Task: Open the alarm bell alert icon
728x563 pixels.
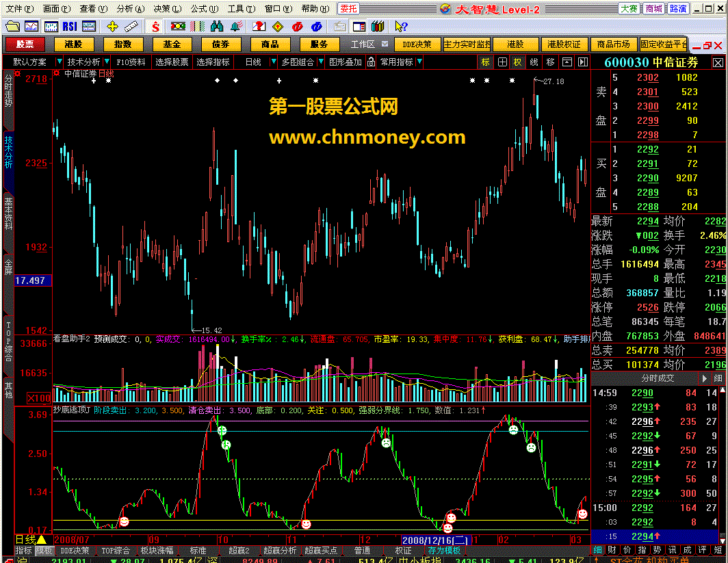Action: click(x=236, y=27)
